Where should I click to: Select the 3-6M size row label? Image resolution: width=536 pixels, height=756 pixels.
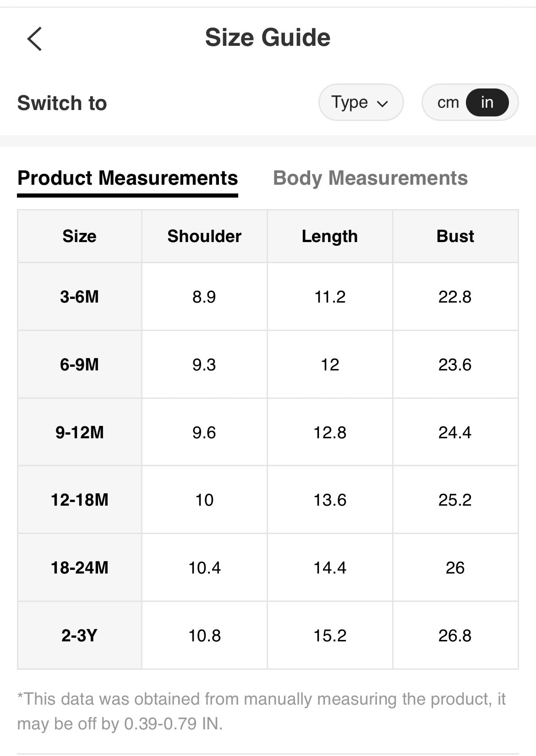click(79, 297)
